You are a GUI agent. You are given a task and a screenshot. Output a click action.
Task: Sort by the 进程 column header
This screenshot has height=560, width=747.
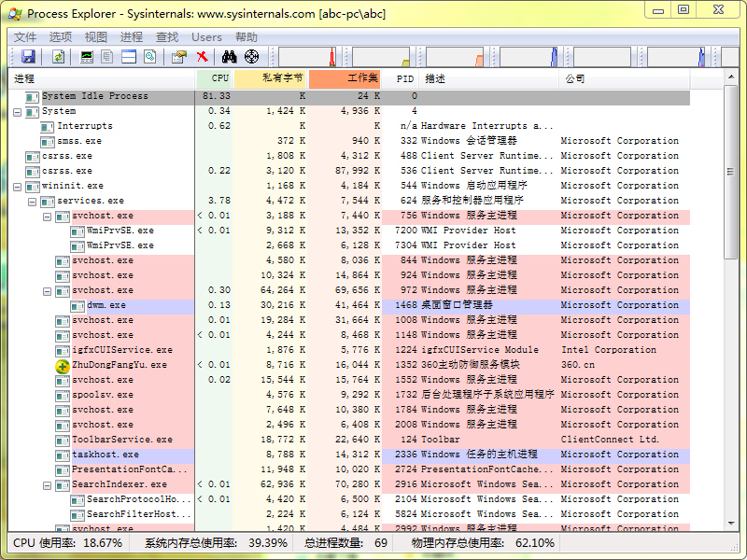coord(102,78)
